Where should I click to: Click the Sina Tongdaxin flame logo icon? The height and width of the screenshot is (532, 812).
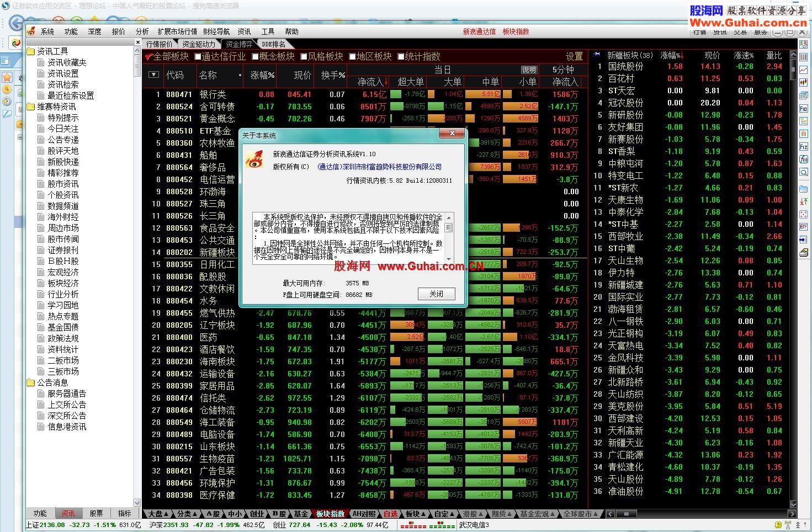click(x=31, y=31)
